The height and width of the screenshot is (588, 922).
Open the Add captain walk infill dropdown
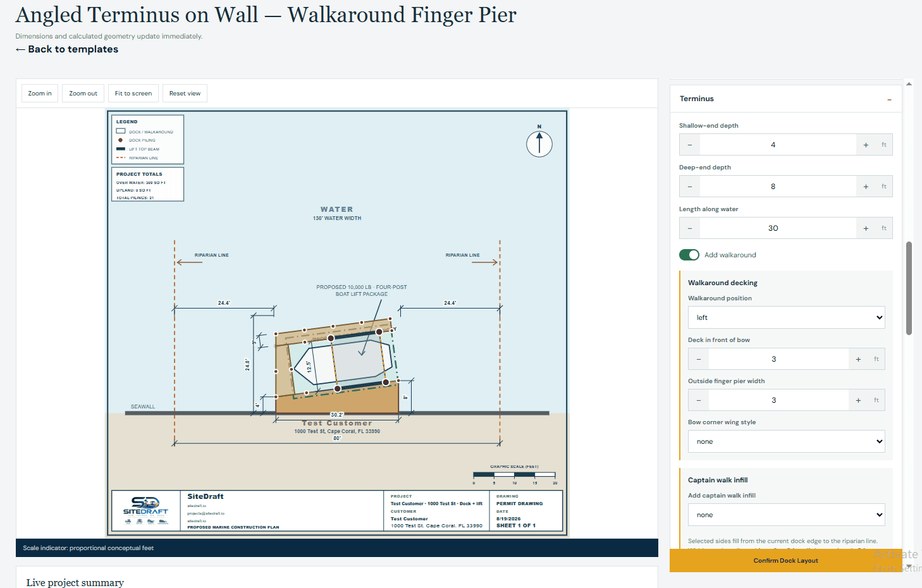pos(786,515)
